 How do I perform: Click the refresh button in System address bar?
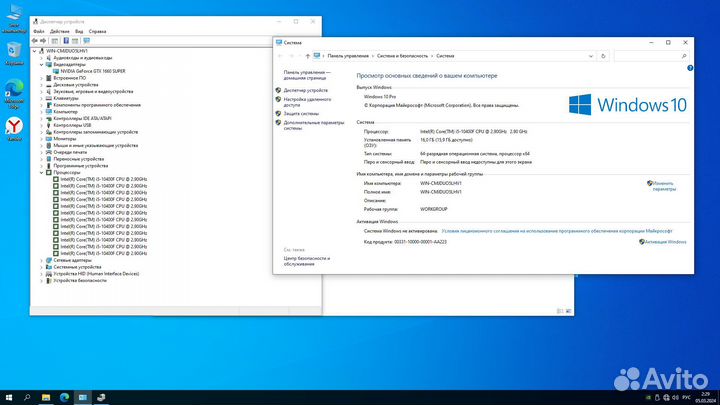pos(603,56)
